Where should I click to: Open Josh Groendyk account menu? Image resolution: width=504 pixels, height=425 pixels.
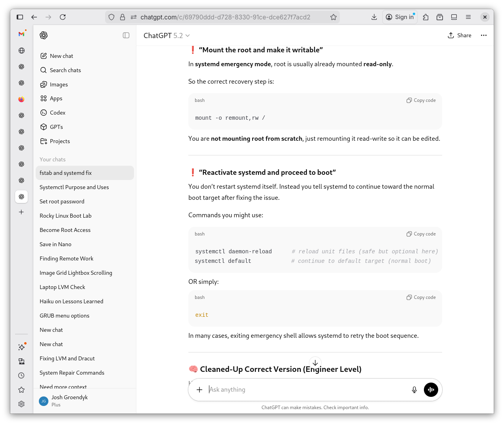pos(69,400)
